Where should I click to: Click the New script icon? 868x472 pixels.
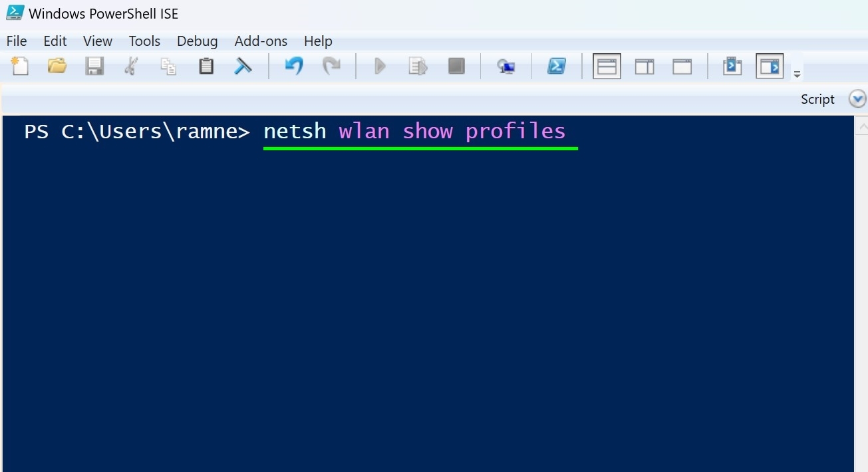click(20, 66)
